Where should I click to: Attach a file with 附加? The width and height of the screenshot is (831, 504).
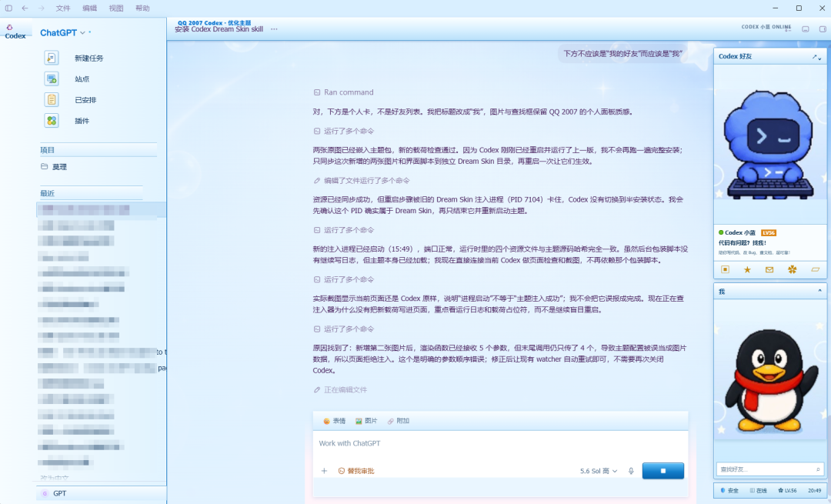(x=398, y=421)
